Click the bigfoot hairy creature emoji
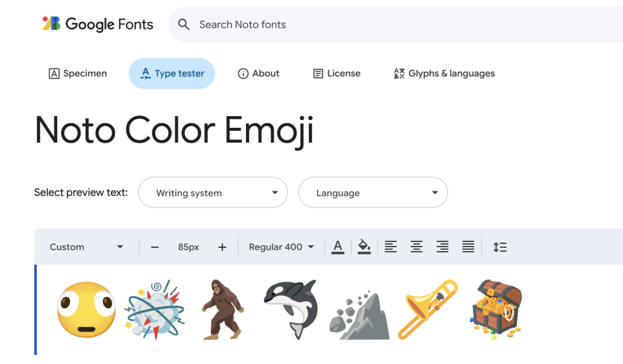 223,309
